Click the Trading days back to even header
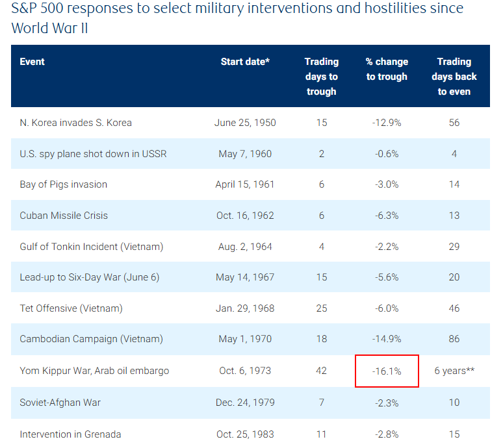The width and height of the screenshot is (503, 448). click(x=454, y=77)
